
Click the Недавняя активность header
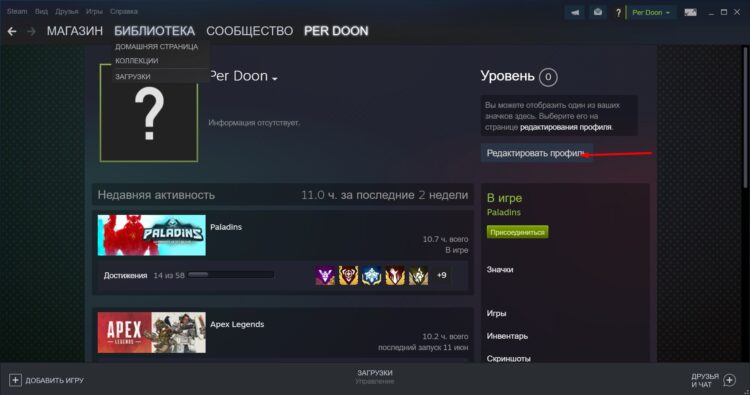[x=156, y=195]
